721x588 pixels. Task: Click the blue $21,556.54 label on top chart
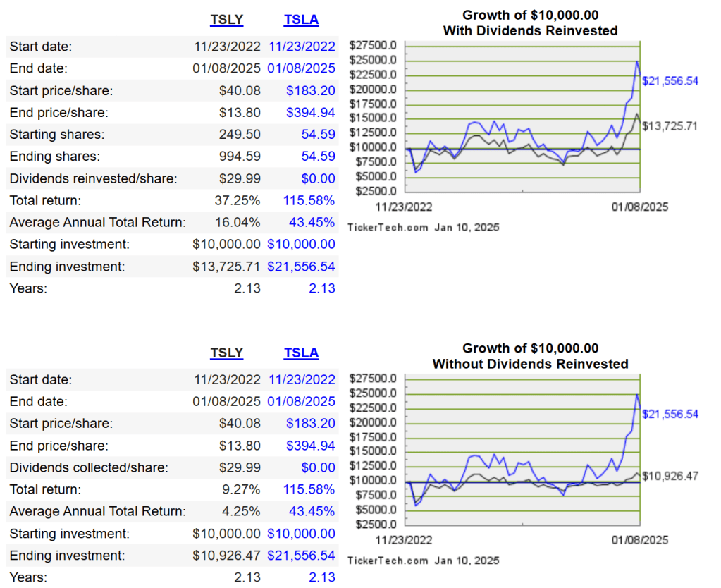[670, 81]
